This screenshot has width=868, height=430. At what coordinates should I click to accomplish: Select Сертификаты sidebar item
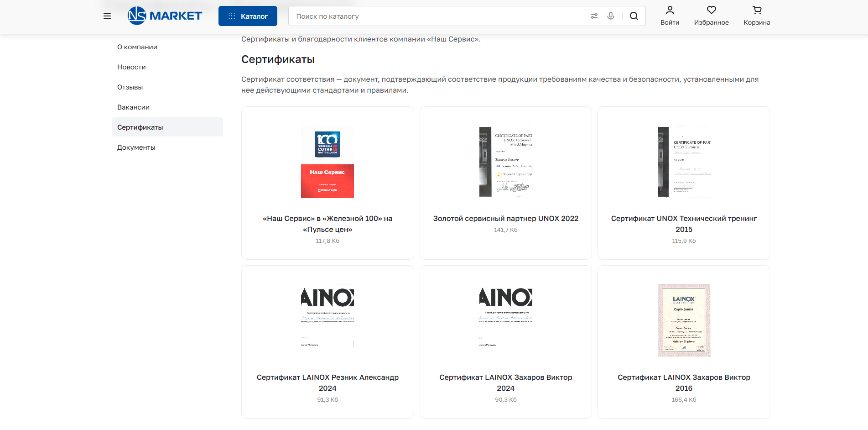tap(167, 127)
